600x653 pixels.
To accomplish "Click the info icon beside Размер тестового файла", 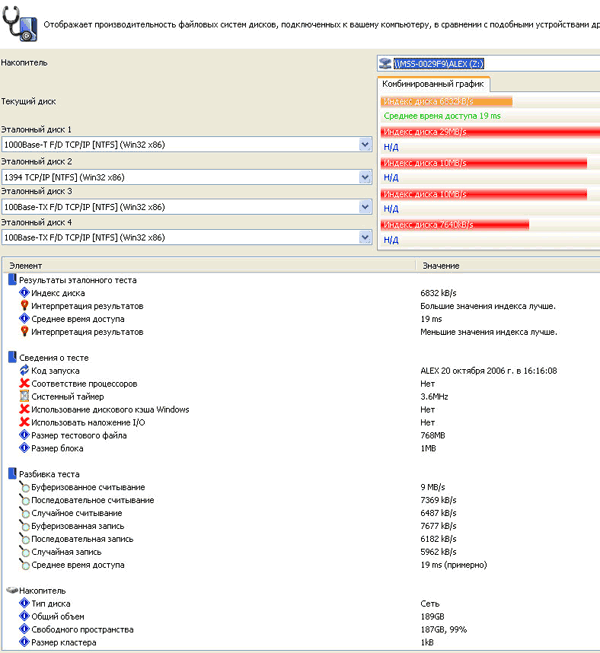I will (24, 435).
